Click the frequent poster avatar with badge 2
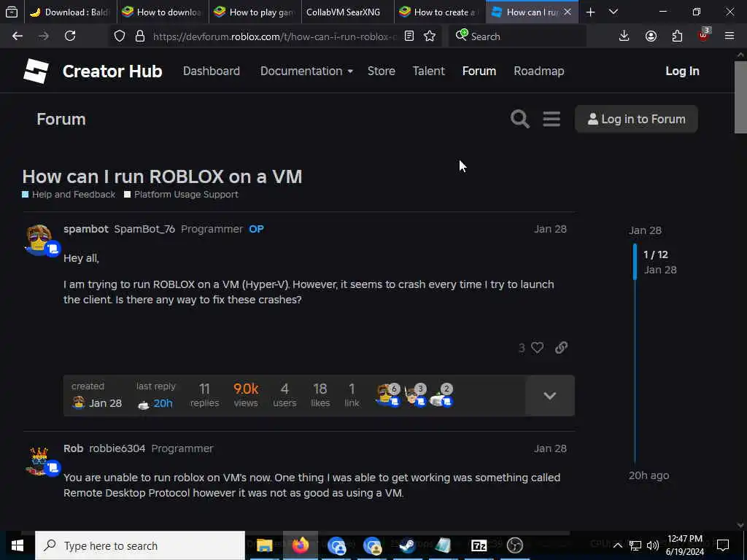Screen dimensions: 747x560 (x=441, y=395)
